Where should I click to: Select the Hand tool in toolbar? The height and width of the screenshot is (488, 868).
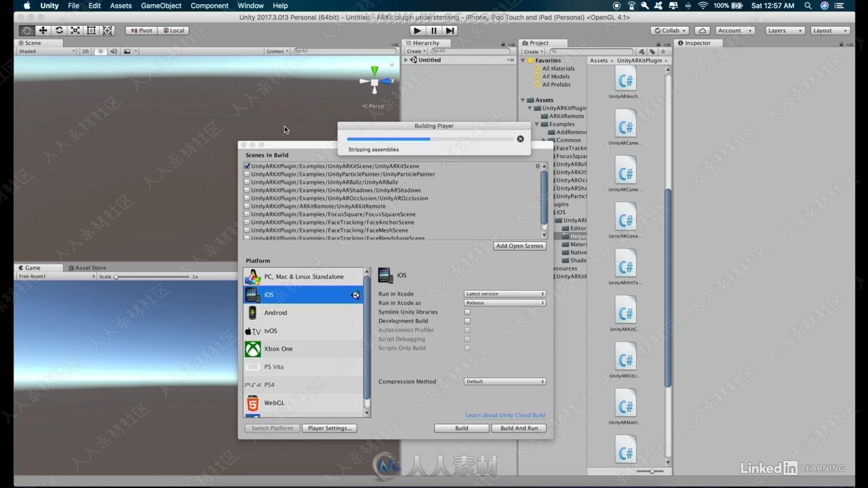pyautogui.click(x=26, y=30)
